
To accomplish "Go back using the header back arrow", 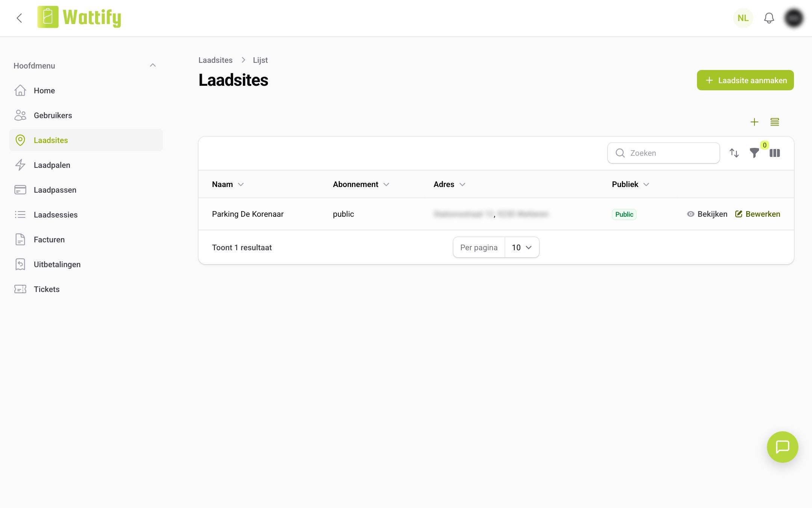I will click(19, 18).
